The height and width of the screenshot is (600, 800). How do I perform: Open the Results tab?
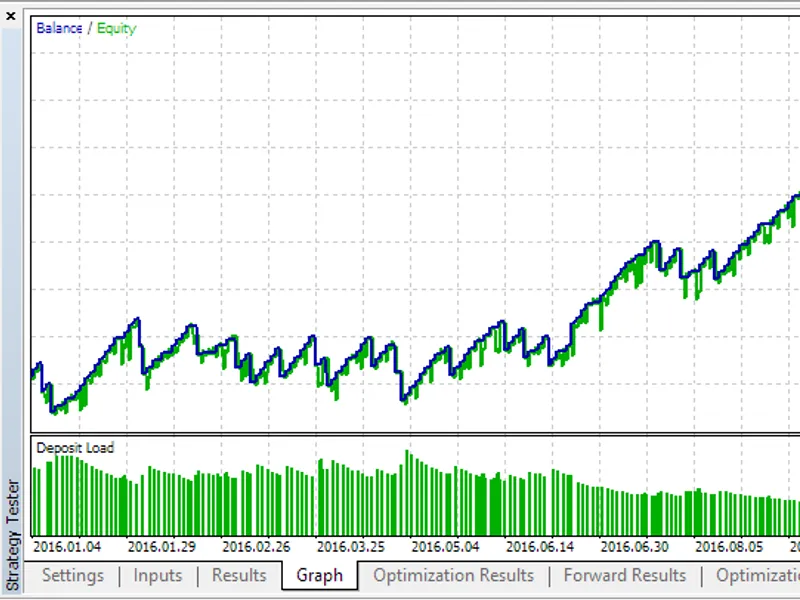(239, 576)
